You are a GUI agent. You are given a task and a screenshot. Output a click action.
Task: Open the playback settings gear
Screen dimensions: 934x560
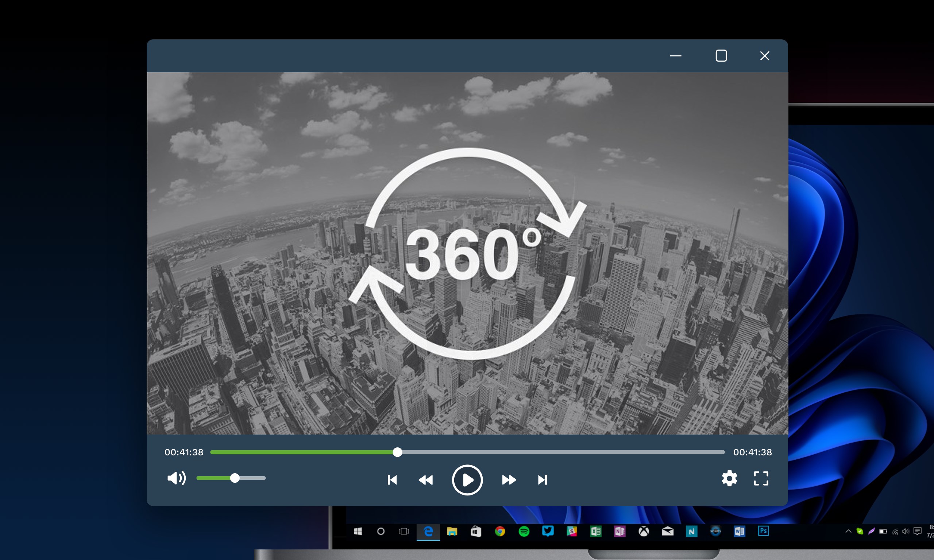[729, 478]
